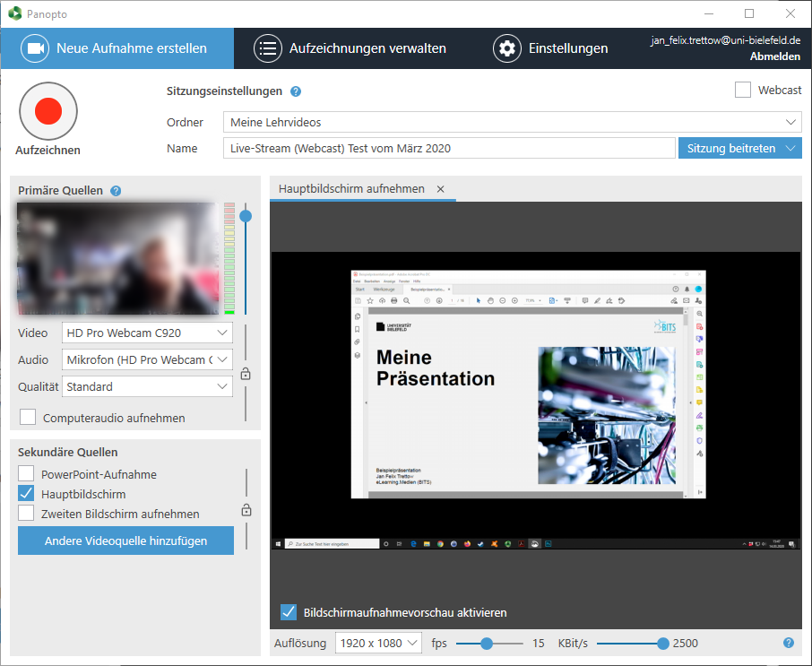The height and width of the screenshot is (666, 812).
Task: Click help icon at bottom right corner
Action: tap(789, 643)
